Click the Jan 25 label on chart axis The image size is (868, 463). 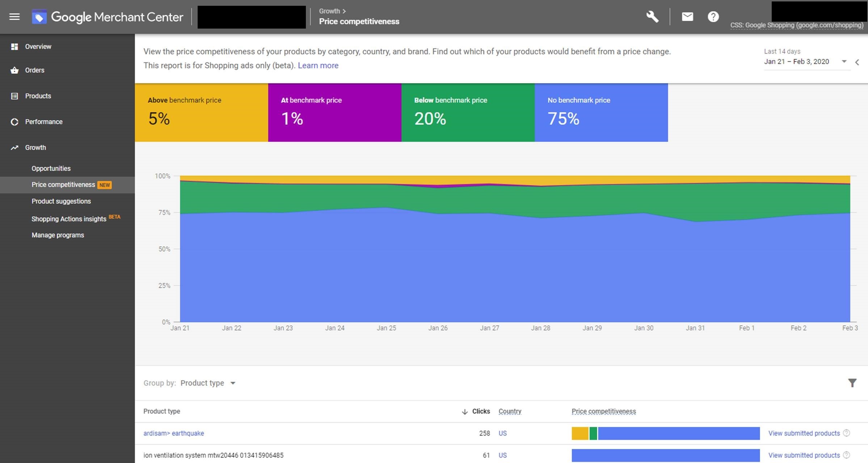[386, 328]
